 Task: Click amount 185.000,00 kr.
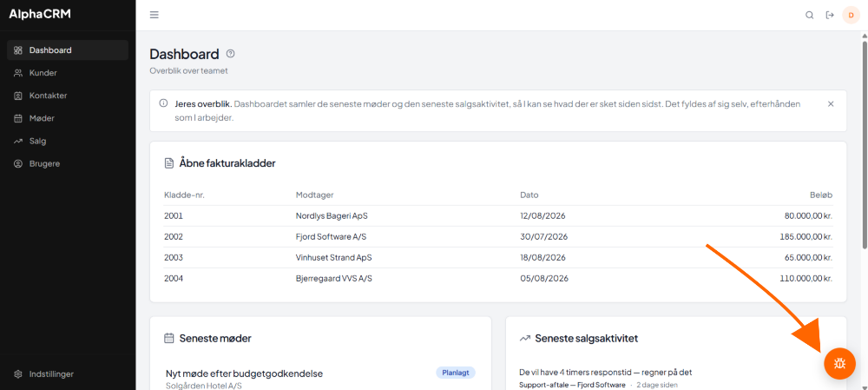(x=806, y=236)
